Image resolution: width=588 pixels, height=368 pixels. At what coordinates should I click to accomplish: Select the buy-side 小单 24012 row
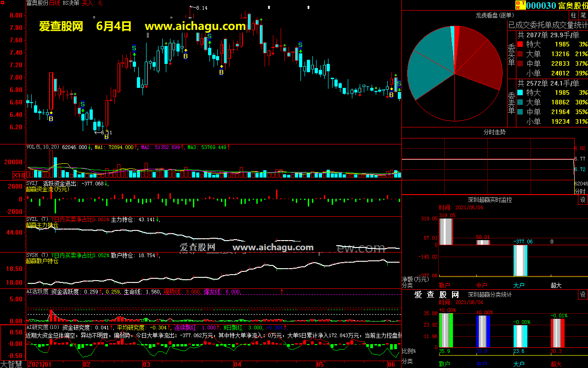point(552,74)
